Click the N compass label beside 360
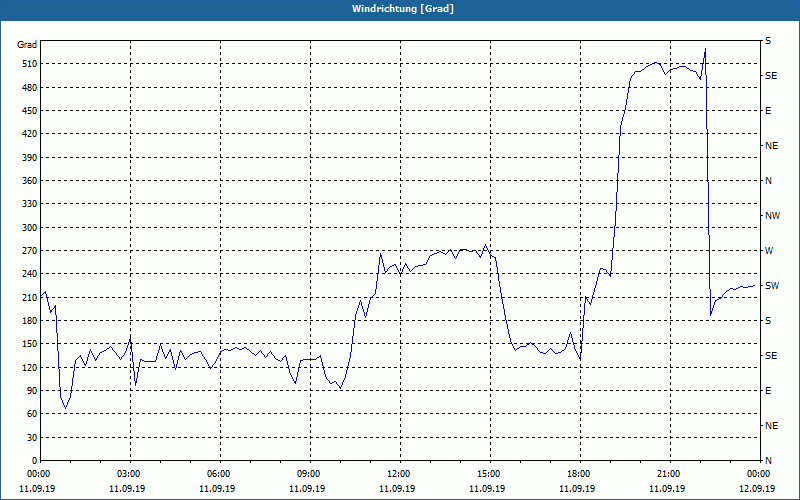The height and width of the screenshot is (500, 800). (768, 181)
